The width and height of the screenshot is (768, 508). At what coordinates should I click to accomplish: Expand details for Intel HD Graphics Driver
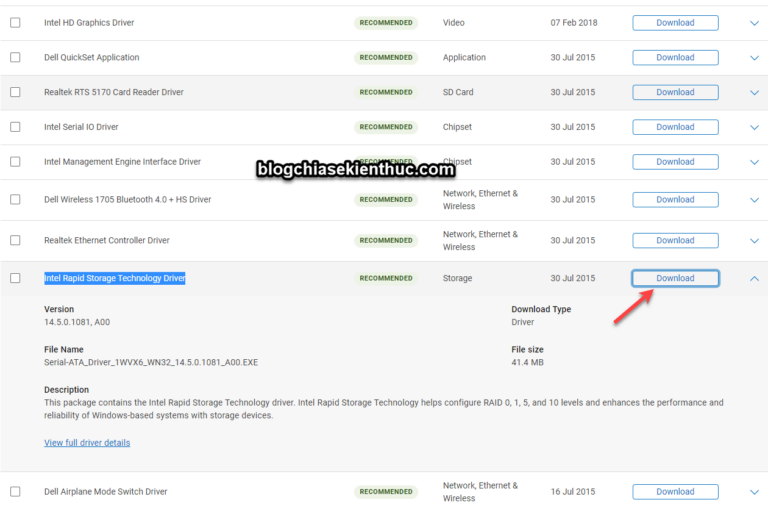click(754, 23)
